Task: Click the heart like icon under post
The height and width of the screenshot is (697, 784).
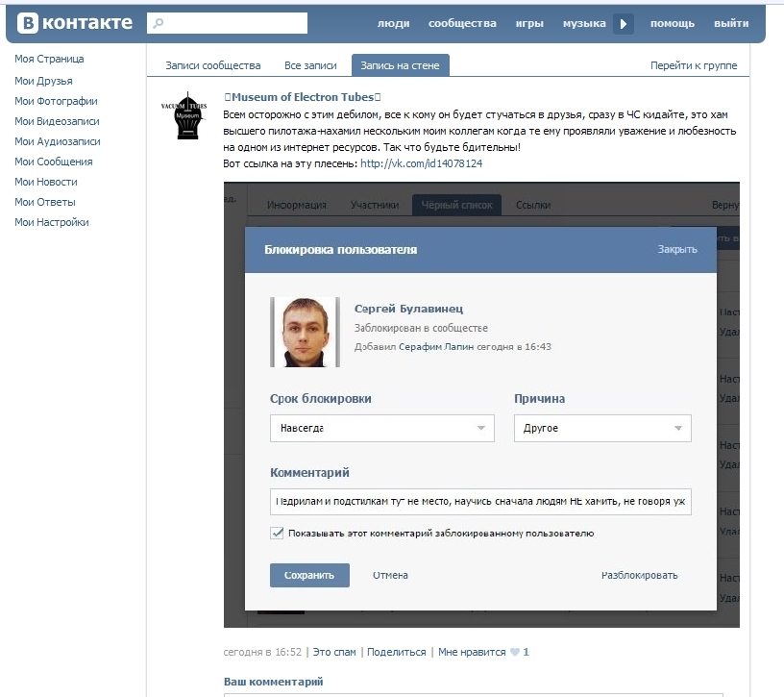Action: tap(515, 652)
